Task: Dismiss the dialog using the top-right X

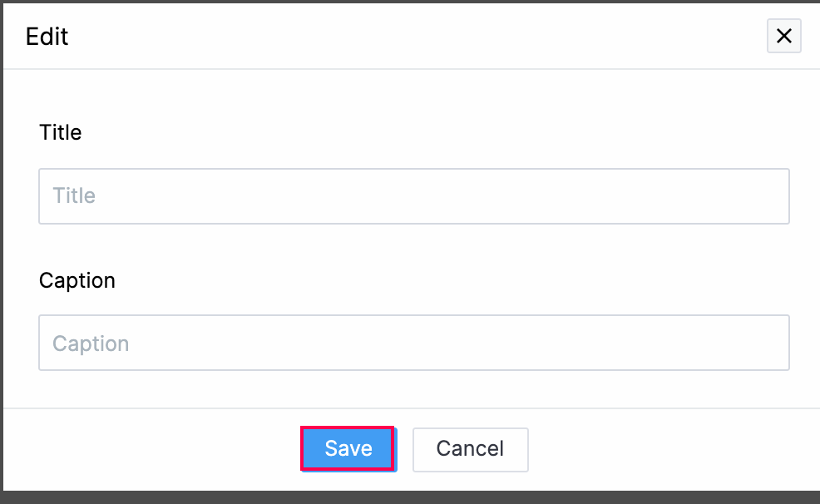Action: [783, 37]
